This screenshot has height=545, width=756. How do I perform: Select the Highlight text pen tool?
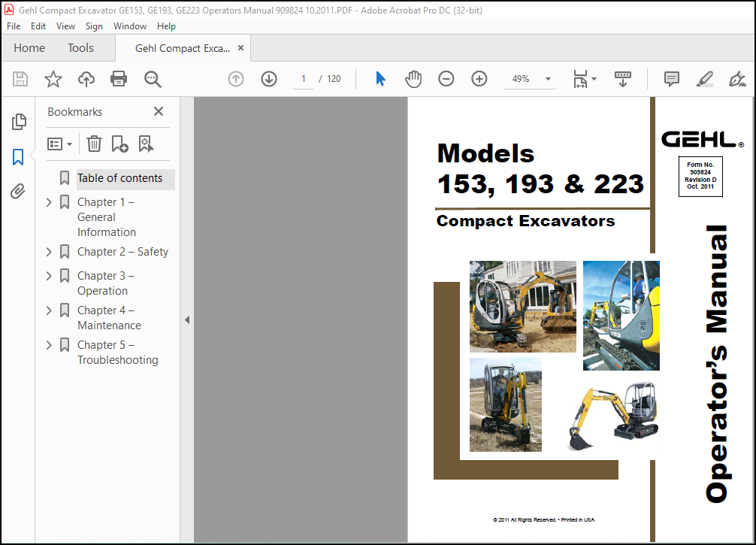click(x=704, y=79)
